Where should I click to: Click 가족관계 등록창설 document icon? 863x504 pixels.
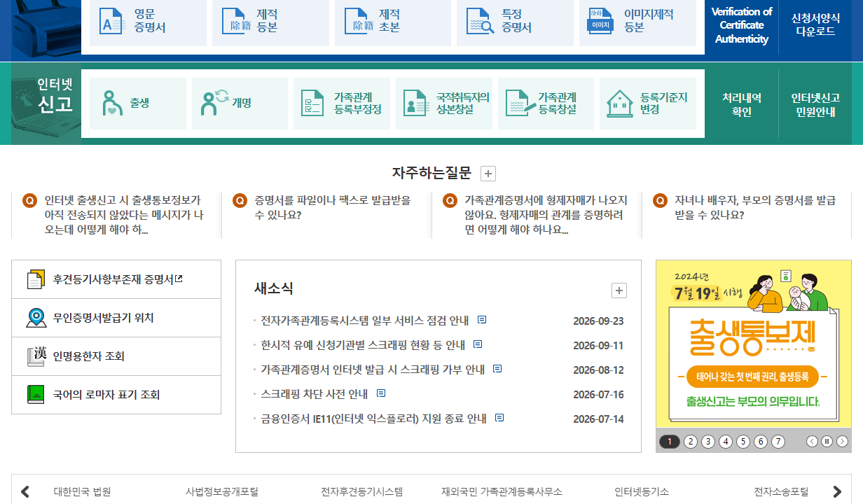click(519, 103)
